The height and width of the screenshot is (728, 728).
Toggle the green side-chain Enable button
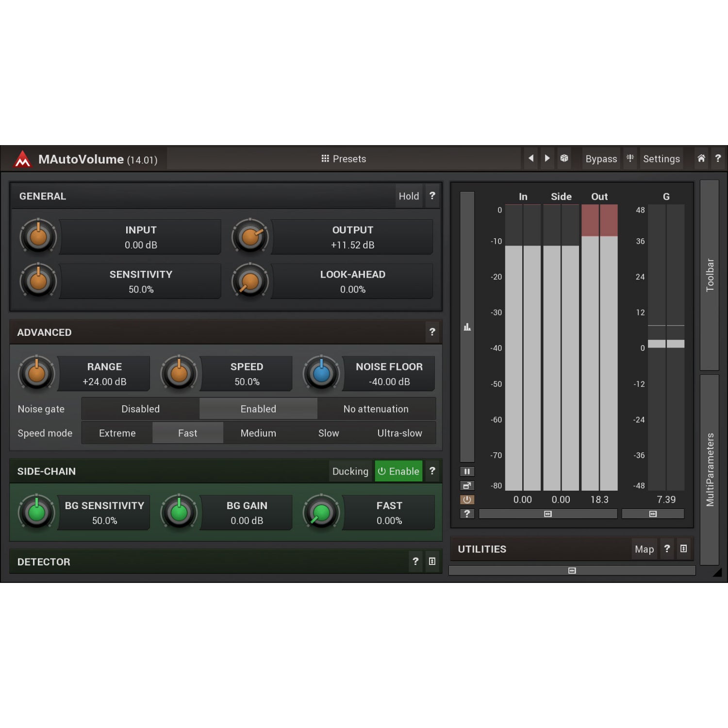(x=398, y=471)
